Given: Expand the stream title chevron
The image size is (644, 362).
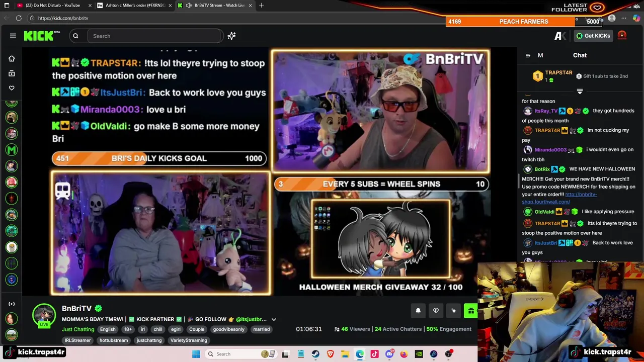Looking at the screenshot, I should (274, 319).
